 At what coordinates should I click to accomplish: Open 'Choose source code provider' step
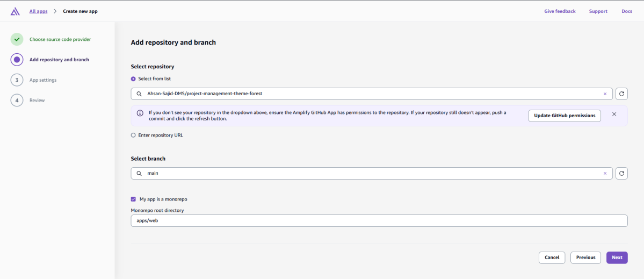tap(60, 39)
